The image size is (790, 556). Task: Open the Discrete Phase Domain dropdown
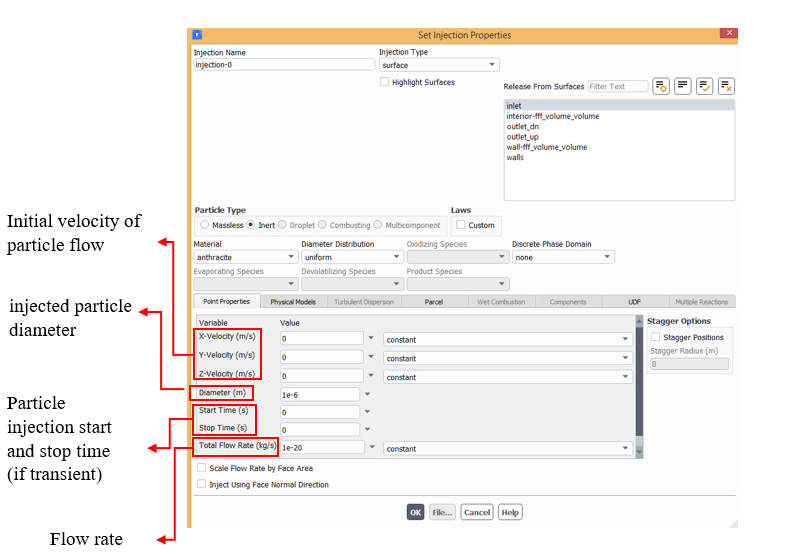562,257
